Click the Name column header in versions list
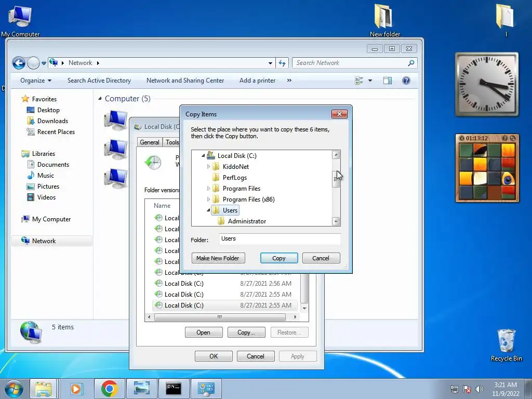This screenshot has width=532, height=399. pos(162,206)
